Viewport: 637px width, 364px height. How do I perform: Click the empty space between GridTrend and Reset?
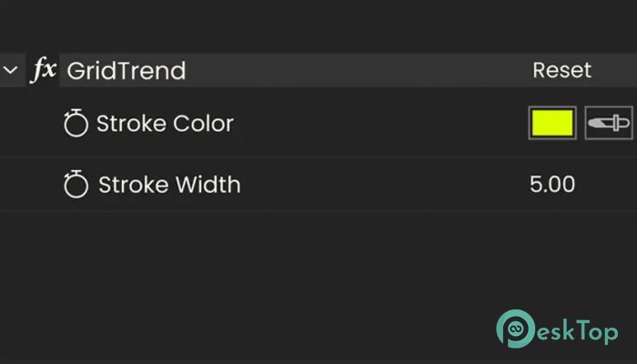point(355,71)
